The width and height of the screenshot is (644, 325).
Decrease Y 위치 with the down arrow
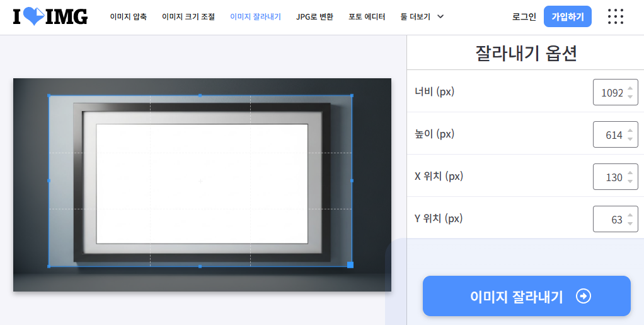click(630, 223)
